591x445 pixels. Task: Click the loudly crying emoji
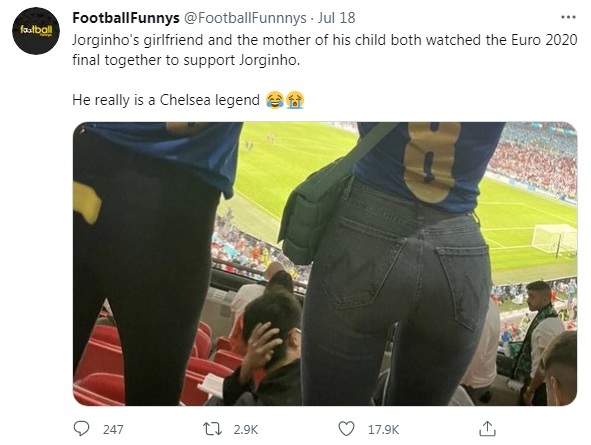coord(295,100)
